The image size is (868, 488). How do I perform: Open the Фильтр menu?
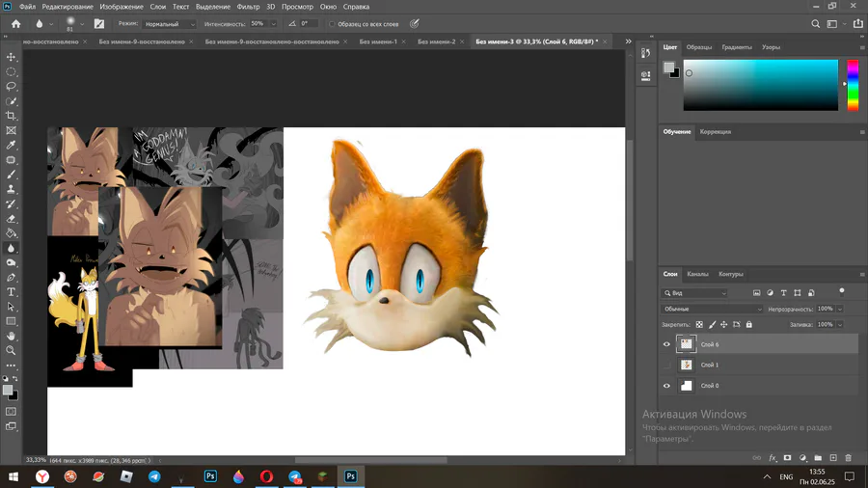tap(248, 7)
